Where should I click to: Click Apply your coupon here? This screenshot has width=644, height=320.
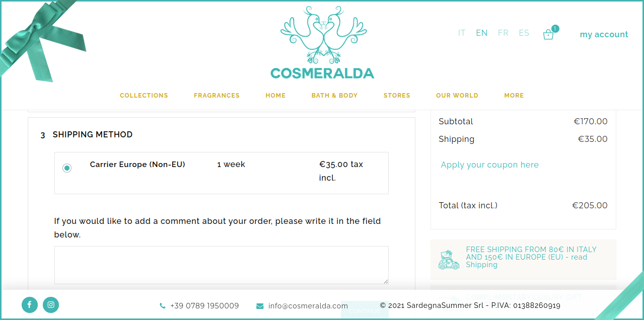click(489, 165)
